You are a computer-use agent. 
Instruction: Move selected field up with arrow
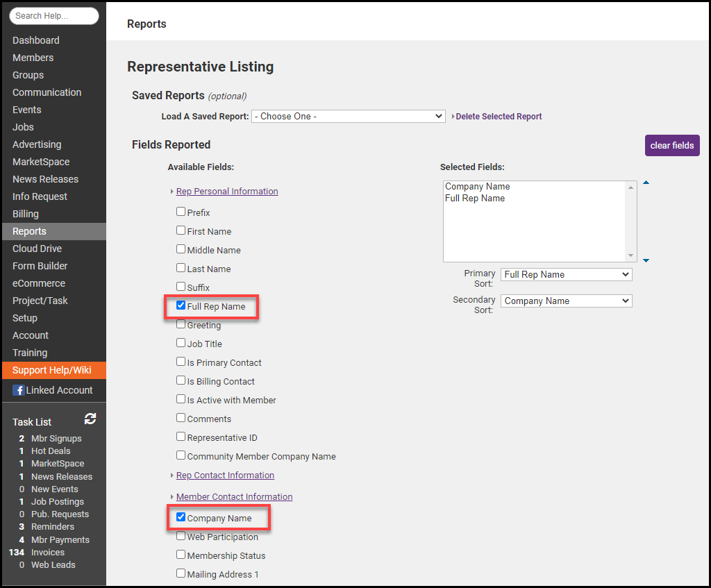pyautogui.click(x=646, y=183)
